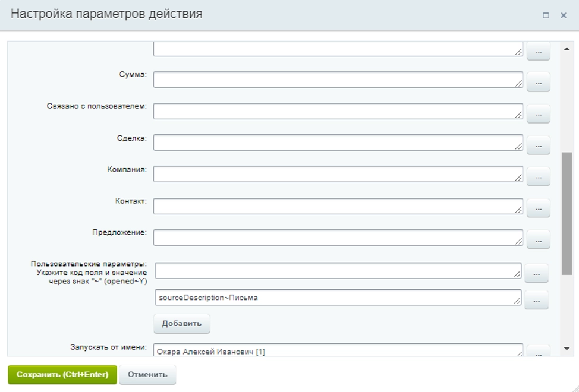Open value picker for Предложение field
This screenshot has width=579, height=392.
pos(538,241)
